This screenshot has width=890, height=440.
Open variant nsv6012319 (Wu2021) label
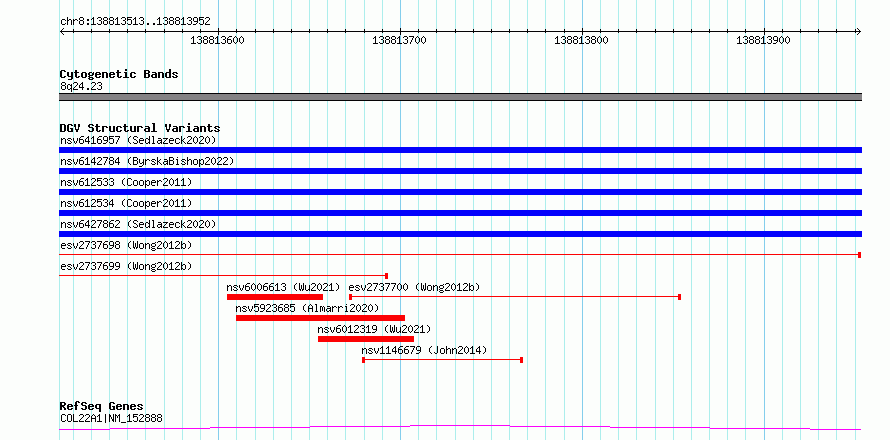point(374,329)
